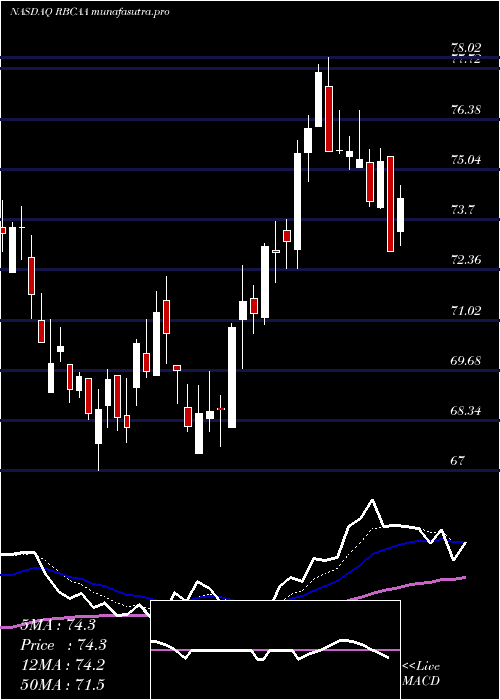Click the 71.02 price axis label
500x700 pixels.
click(466, 310)
